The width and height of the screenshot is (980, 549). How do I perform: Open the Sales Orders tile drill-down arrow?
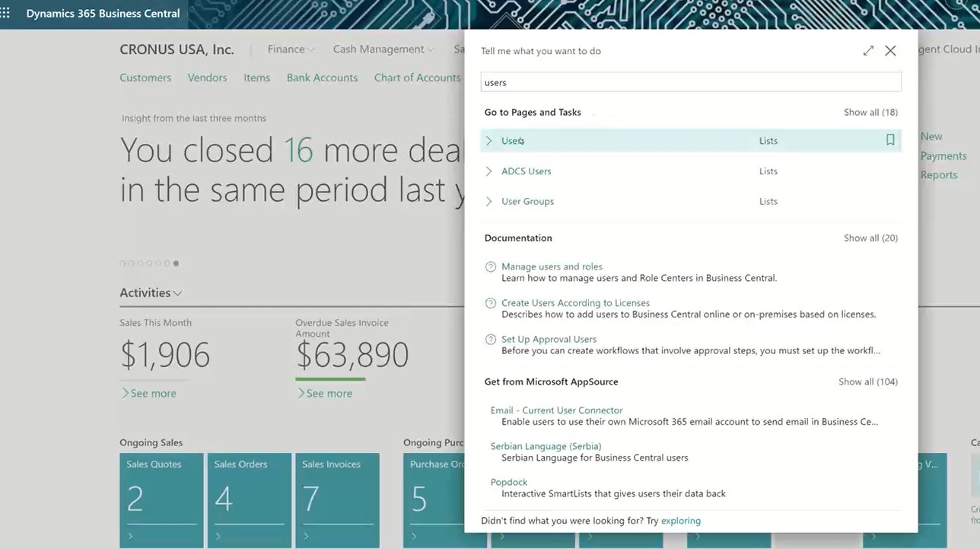click(217, 536)
